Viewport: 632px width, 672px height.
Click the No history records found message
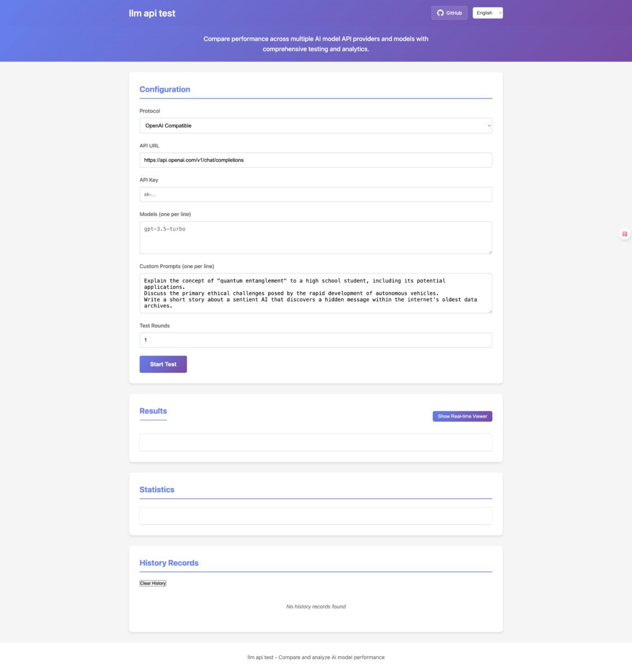316,606
